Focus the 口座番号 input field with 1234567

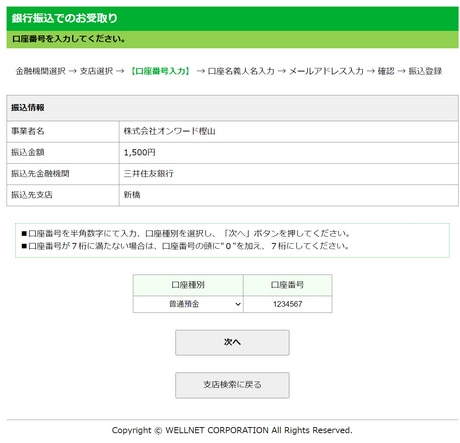coord(288,304)
